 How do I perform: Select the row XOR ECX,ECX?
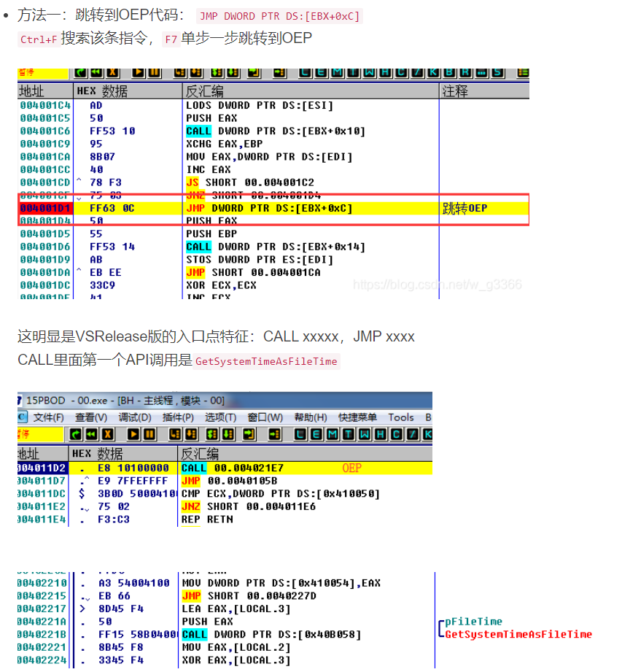point(273,285)
